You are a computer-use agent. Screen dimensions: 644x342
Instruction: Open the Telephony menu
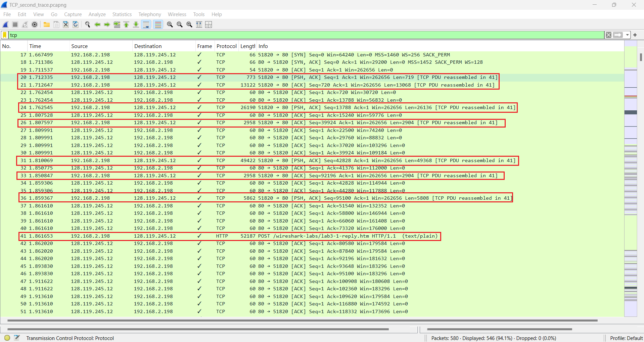[x=150, y=14]
